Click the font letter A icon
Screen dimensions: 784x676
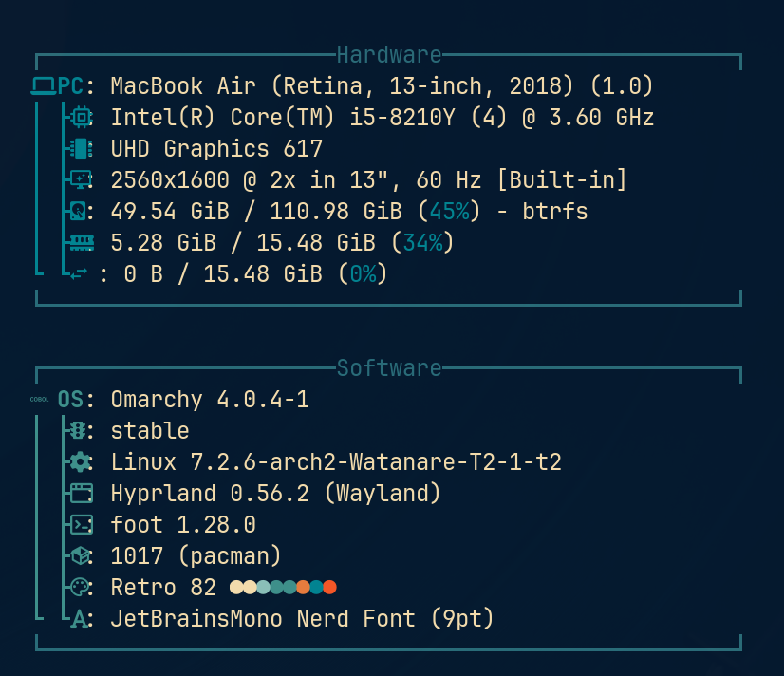(79, 618)
